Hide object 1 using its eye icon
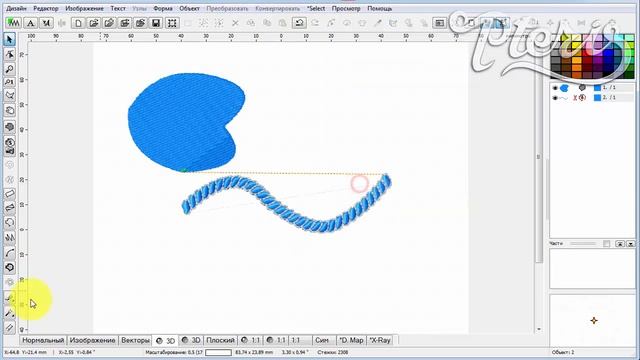This screenshot has width=640, height=360. pos(555,88)
